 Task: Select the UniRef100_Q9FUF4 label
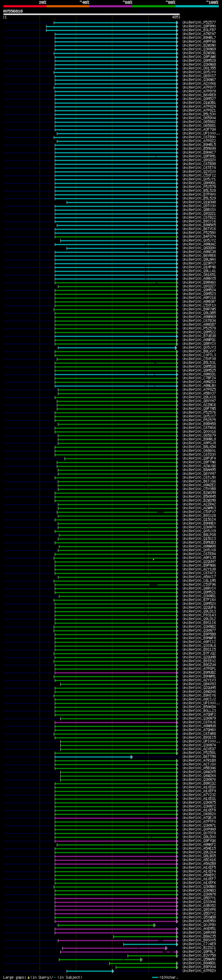pos(199,459)
